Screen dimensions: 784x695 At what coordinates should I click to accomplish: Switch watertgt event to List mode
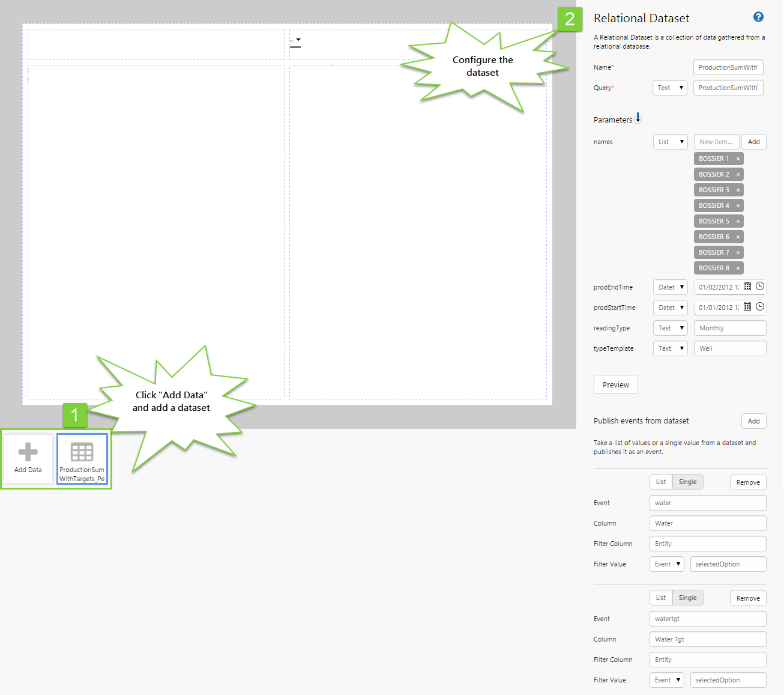pos(660,598)
